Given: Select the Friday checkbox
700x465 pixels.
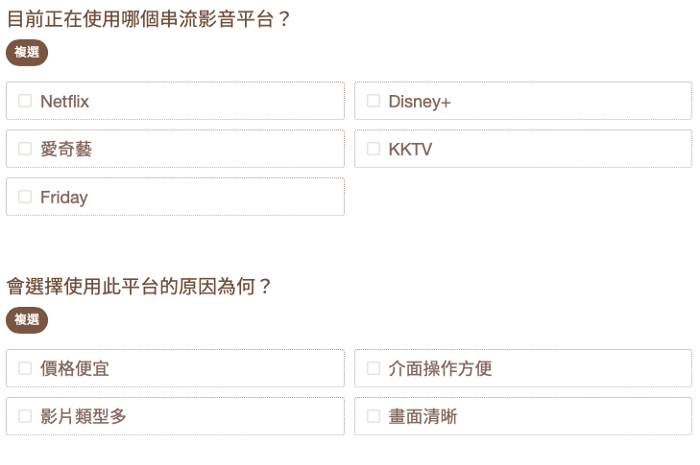Looking at the screenshot, I should click(x=25, y=196).
